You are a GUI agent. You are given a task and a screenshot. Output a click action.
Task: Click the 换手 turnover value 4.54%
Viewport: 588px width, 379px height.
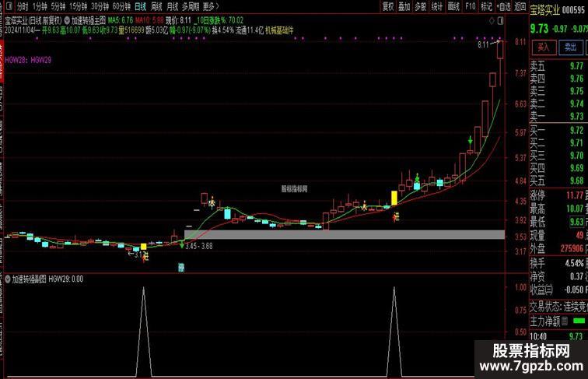pos(574,263)
